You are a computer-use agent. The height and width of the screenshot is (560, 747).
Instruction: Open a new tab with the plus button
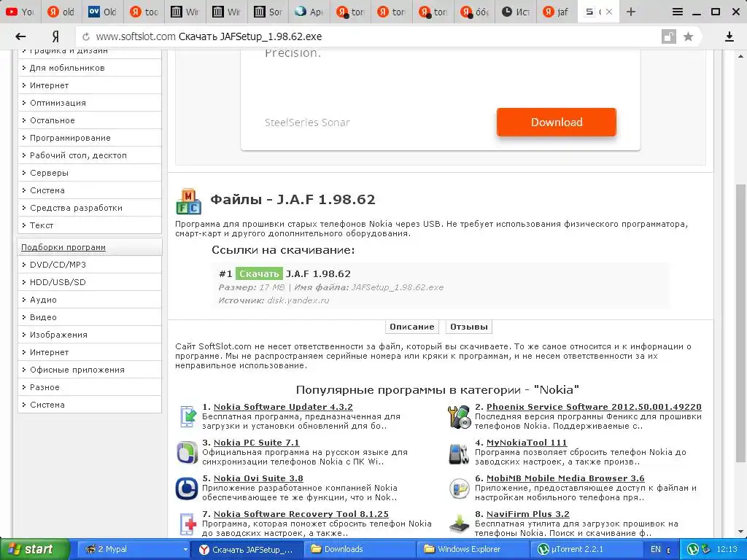(x=631, y=12)
